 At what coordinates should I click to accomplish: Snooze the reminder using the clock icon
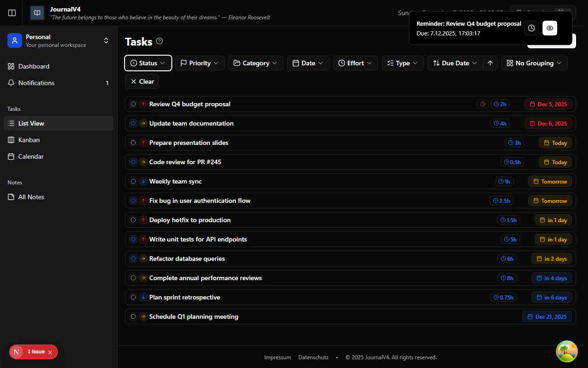coord(531,28)
